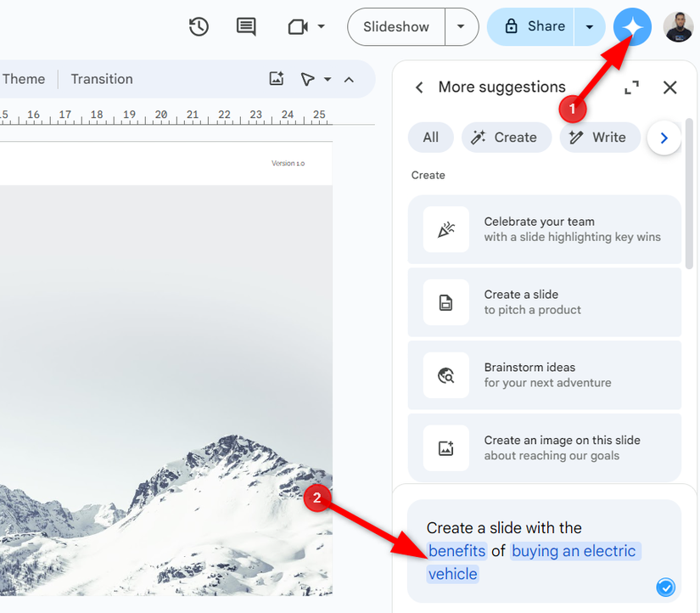This screenshot has width=700, height=613.
Task: Click highlighted phrase buying an electric
Action: (575, 551)
